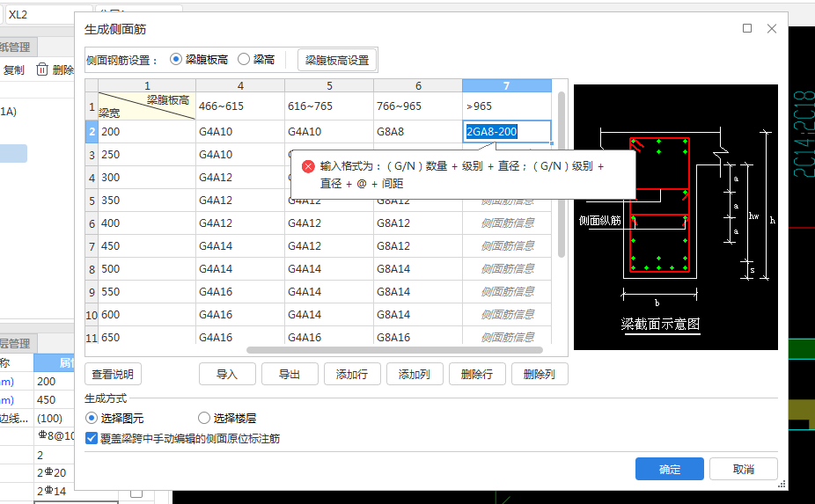The image size is (815, 504).
Task: Click beam width cell 650
Action: 147,337
